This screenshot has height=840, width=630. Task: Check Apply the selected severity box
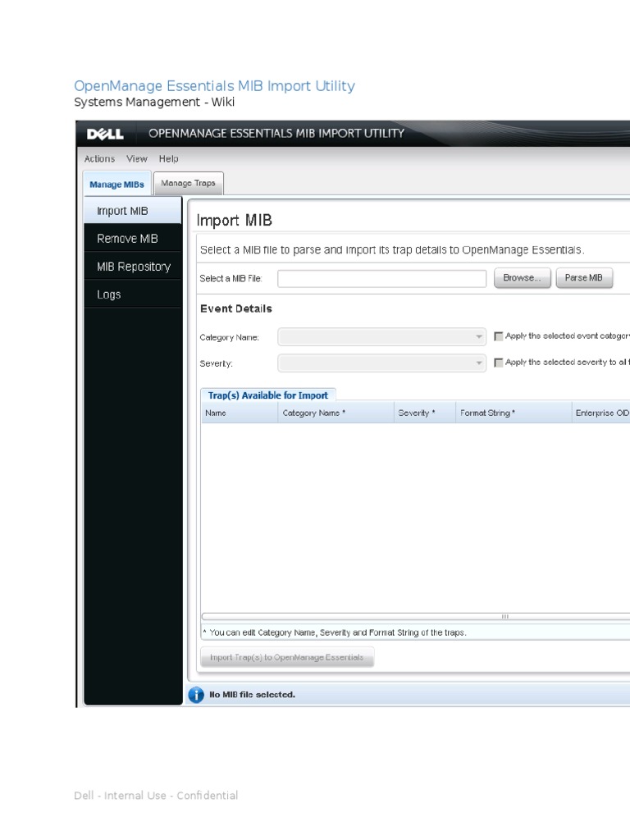click(498, 363)
